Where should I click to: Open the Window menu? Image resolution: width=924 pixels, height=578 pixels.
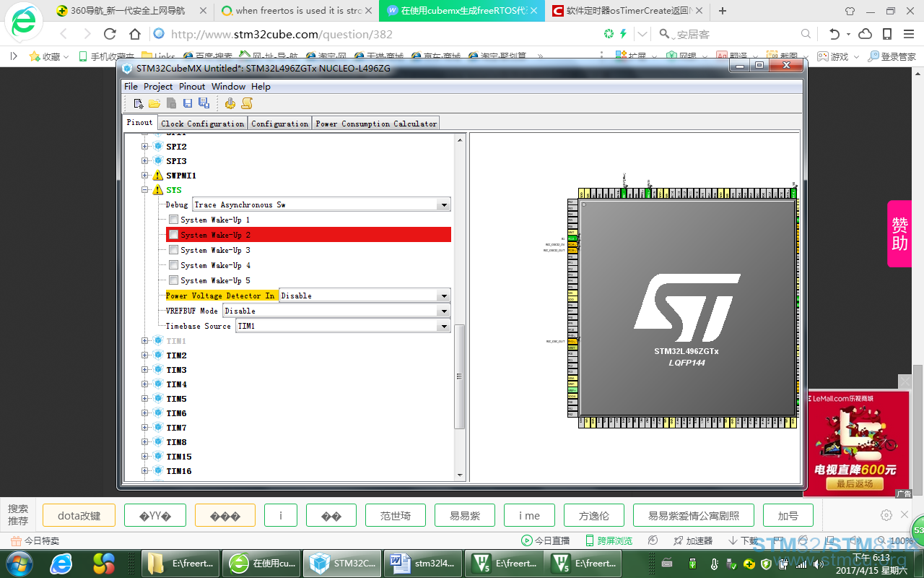(x=228, y=87)
